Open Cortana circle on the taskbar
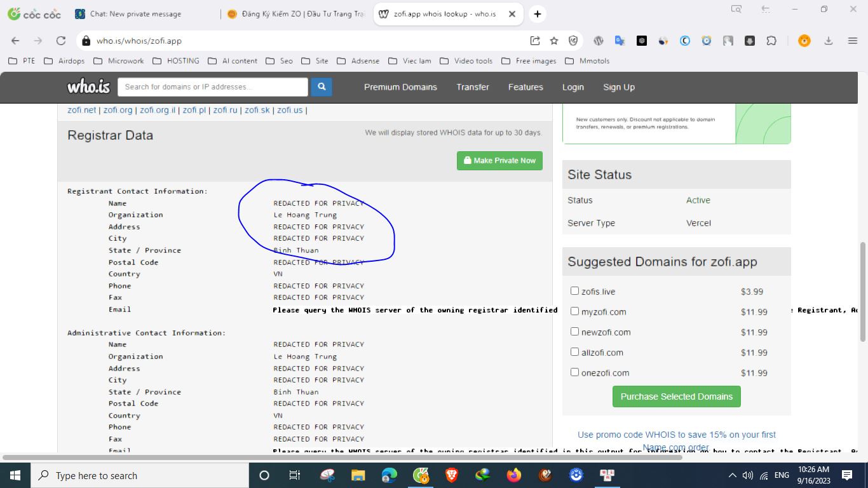The height and width of the screenshot is (488, 868). [264, 475]
